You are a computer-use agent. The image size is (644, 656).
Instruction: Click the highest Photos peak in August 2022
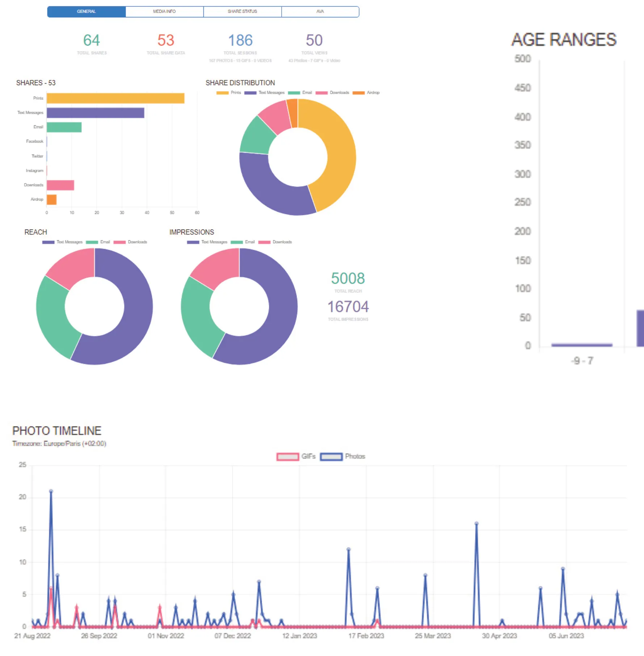[x=51, y=491]
